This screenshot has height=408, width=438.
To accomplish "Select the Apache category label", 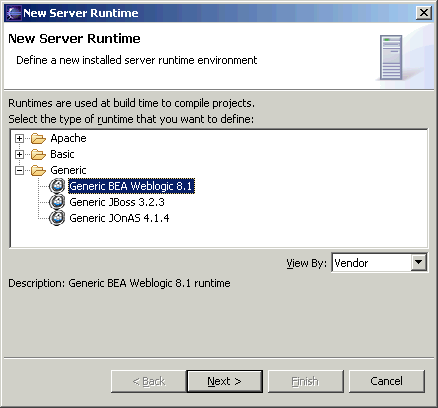I will [x=68, y=138].
